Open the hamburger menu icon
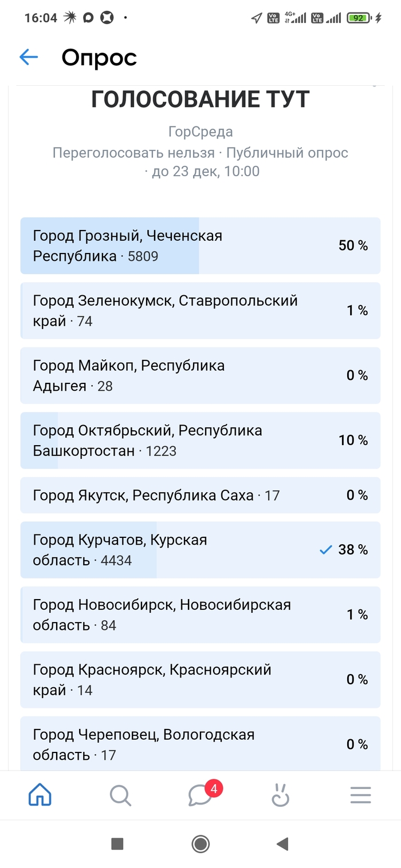The width and height of the screenshot is (401, 868). (361, 795)
